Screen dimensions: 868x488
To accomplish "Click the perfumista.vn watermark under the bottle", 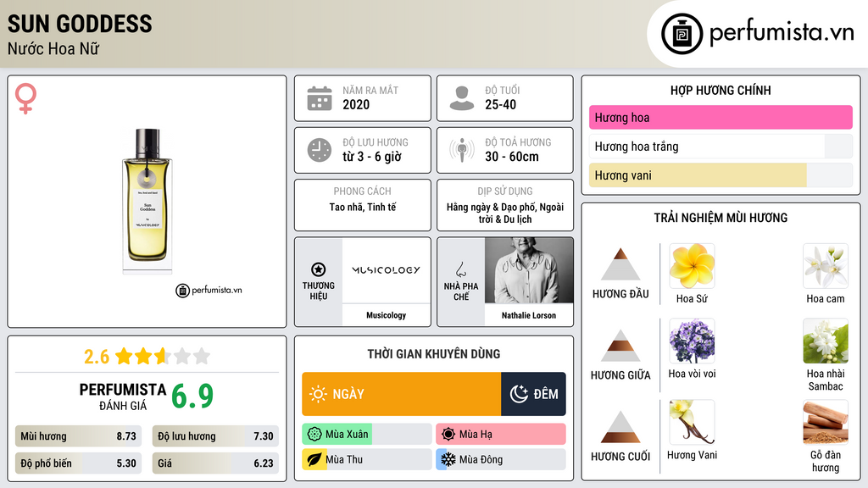I will click(x=209, y=290).
